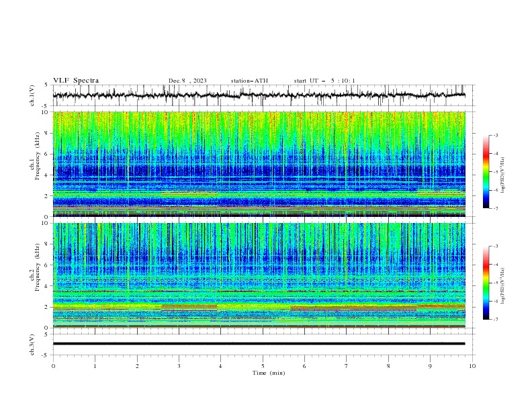The image size is (532, 411).
Task: Click the '-3' tick on ch.1 colorbar
Action: [x=496, y=135]
